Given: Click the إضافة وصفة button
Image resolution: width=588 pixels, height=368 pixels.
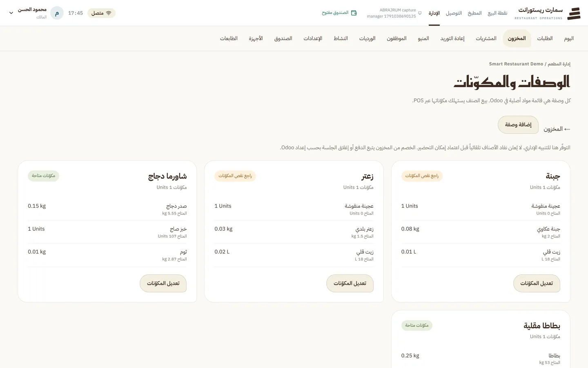Looking at the screenshot, I should pos(518,125).
